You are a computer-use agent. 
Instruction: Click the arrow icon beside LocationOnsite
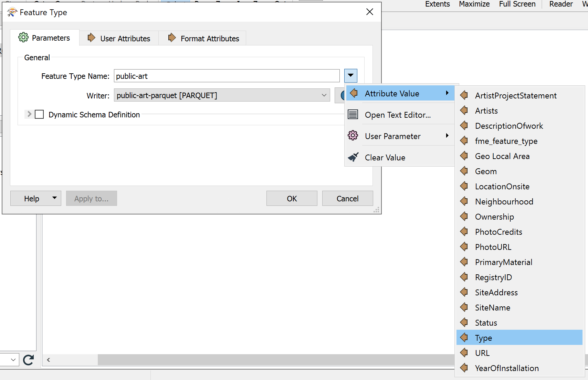pyautogui.click(x=464, y=186)
